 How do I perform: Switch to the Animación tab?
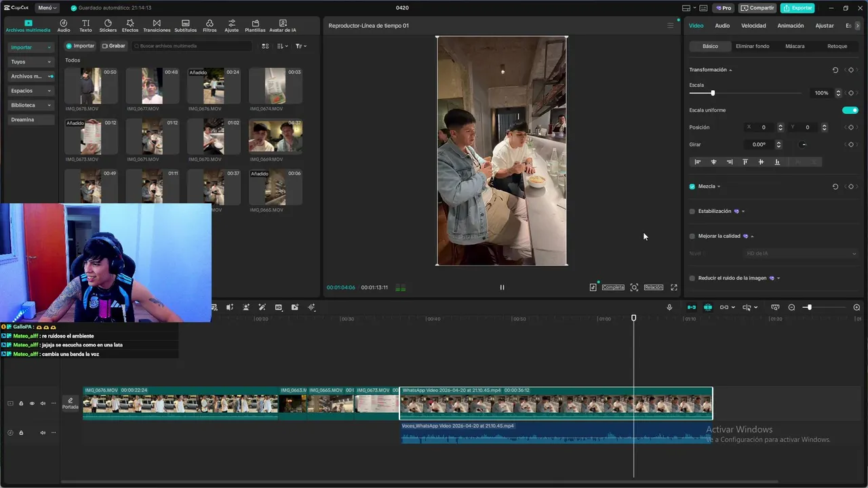(x=791, y=26)
